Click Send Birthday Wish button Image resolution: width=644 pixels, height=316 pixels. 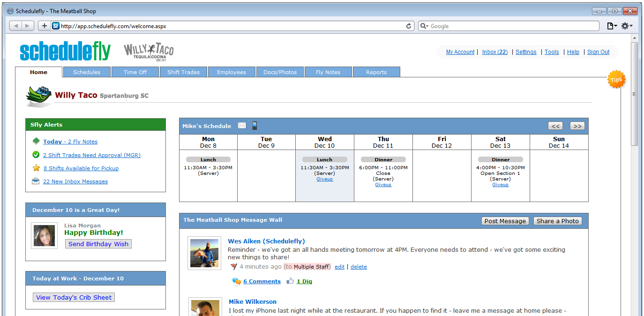(x=98, y=244)
